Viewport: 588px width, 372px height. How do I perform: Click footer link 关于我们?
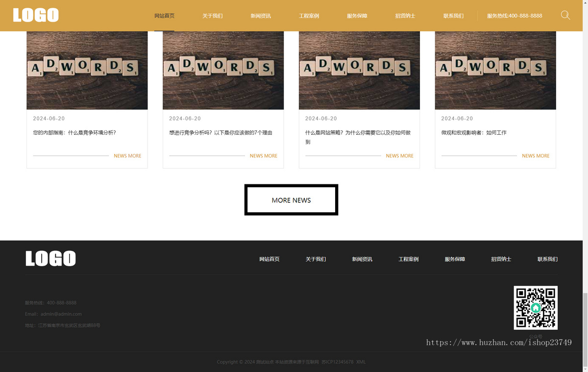click(316, 259)
